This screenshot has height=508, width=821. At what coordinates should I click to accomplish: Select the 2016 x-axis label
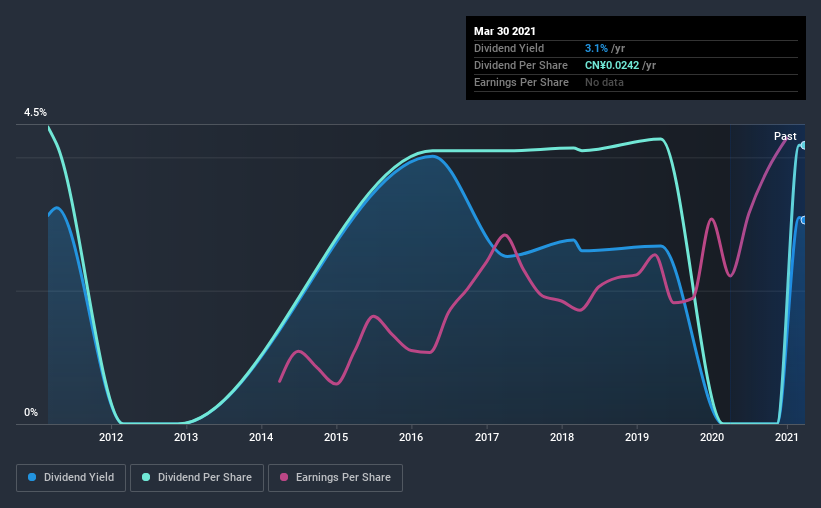[411, 437]
